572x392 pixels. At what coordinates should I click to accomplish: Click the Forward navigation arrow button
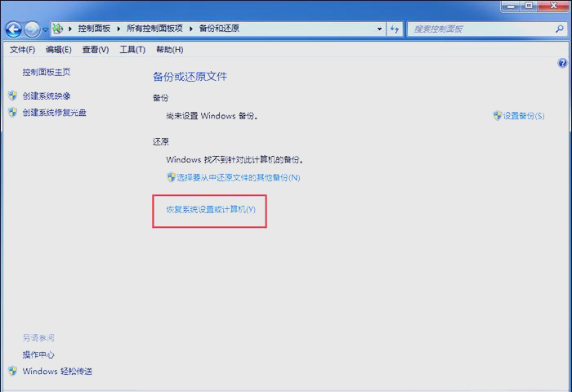click(32, 29)
